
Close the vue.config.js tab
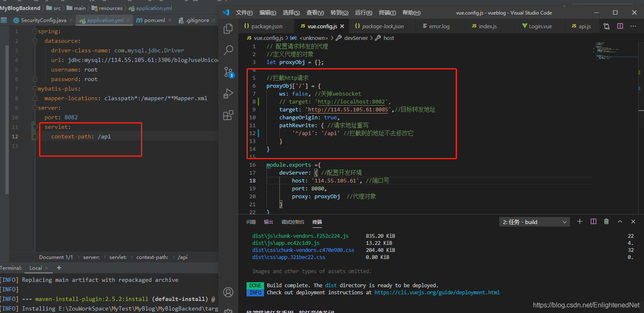pos(342,26)
